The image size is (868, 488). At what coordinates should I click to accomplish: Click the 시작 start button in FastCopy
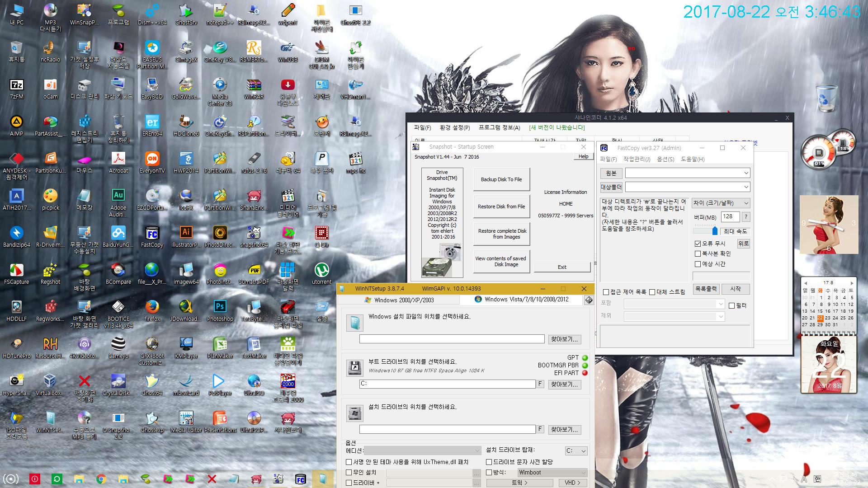[736, 289]
